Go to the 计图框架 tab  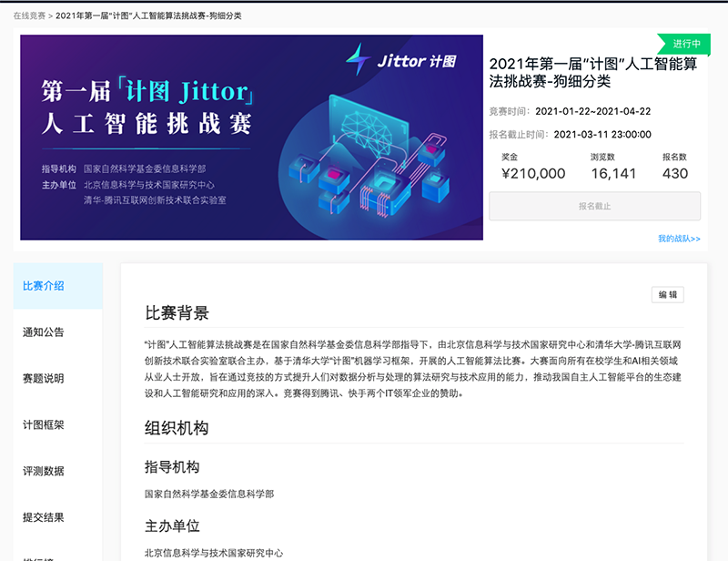point(44,425)
